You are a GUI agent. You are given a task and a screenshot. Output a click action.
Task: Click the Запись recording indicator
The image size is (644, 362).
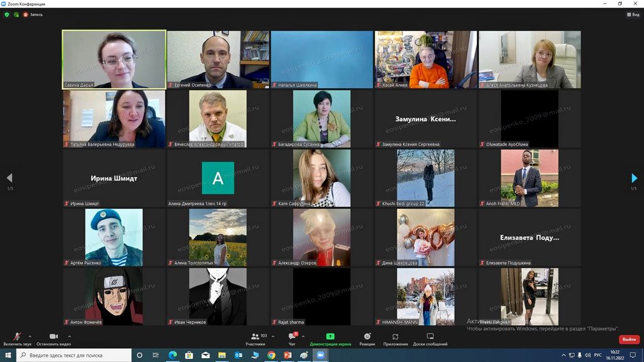click(33, 14)
